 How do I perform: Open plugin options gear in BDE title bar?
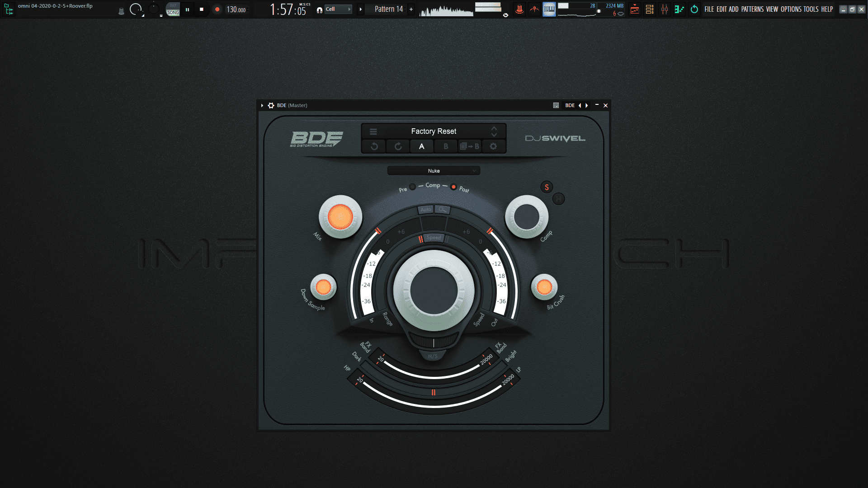coord(271,105)
